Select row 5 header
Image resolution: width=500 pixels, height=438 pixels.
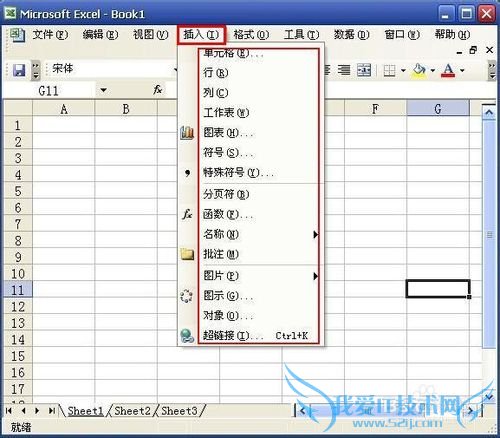coord(18,191)
